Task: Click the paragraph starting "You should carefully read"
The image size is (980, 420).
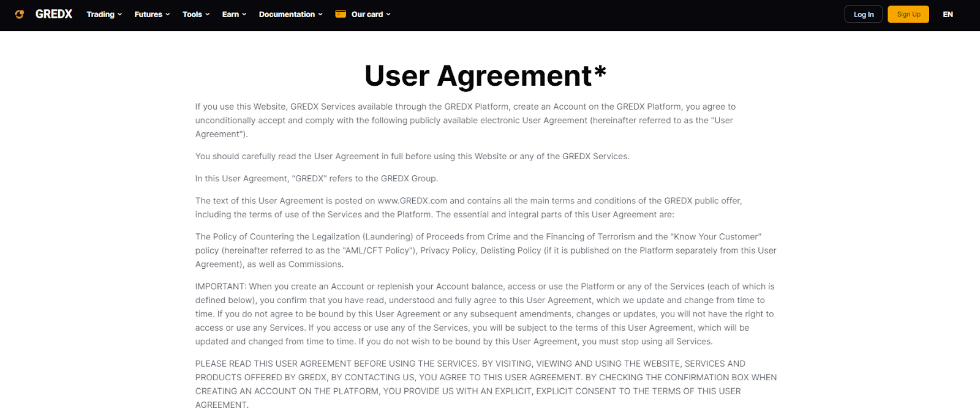Action: (412, 156)
